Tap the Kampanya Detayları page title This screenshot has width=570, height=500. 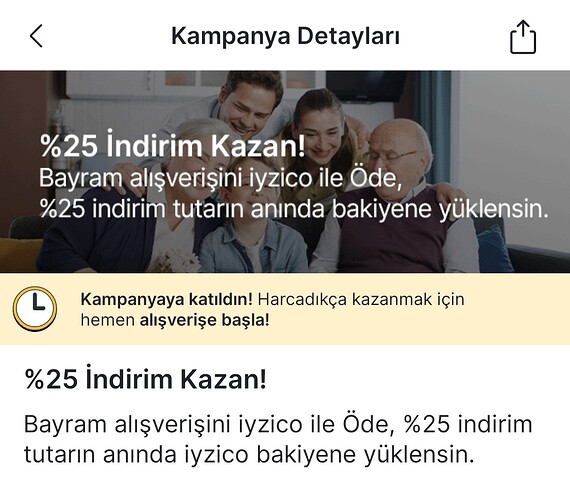pos(285,36)
